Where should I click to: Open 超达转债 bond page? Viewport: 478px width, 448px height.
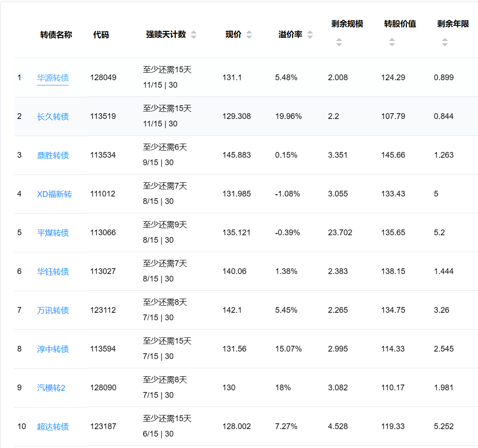[53, 427]
